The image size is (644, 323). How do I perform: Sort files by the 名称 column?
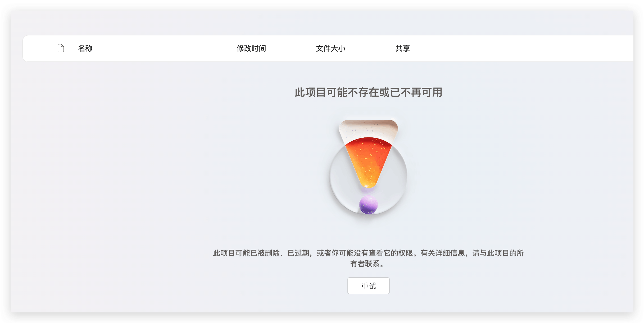[x=85, y=48]
